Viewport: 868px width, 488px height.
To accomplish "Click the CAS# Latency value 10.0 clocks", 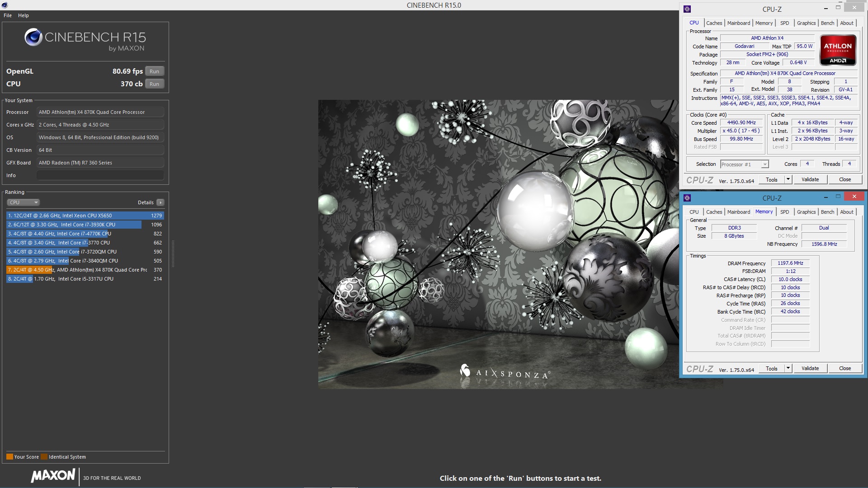I will [790, 280].
